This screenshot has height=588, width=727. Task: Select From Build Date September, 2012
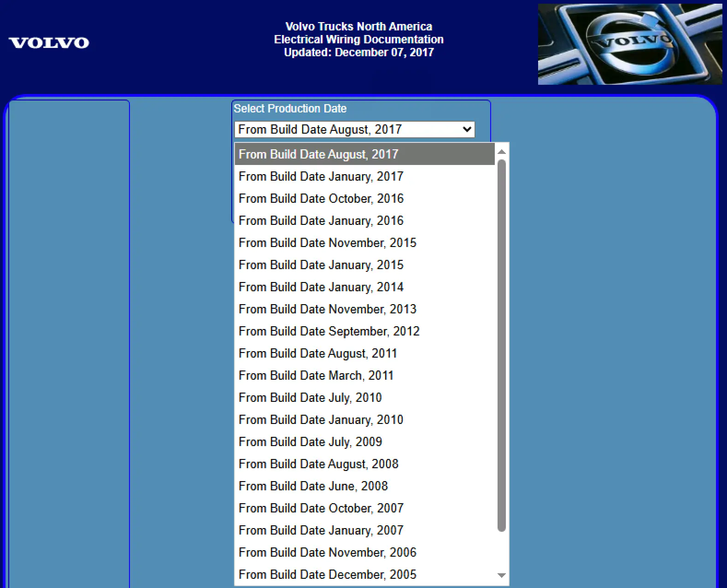[x=364, y=331]
